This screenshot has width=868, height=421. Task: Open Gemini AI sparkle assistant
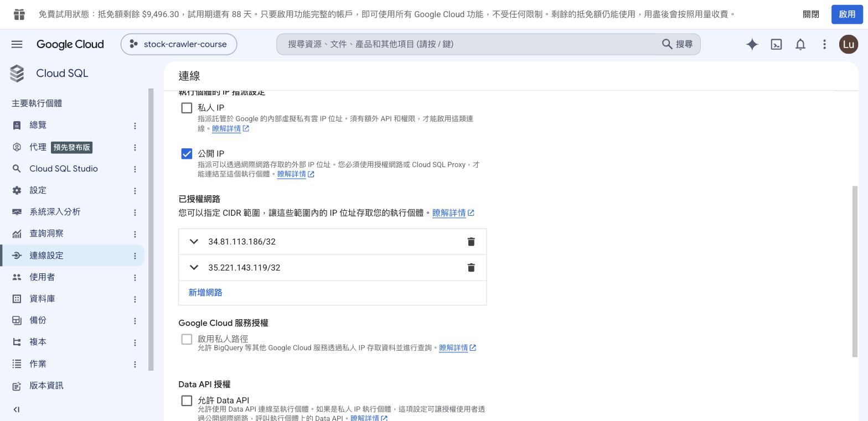752,44
